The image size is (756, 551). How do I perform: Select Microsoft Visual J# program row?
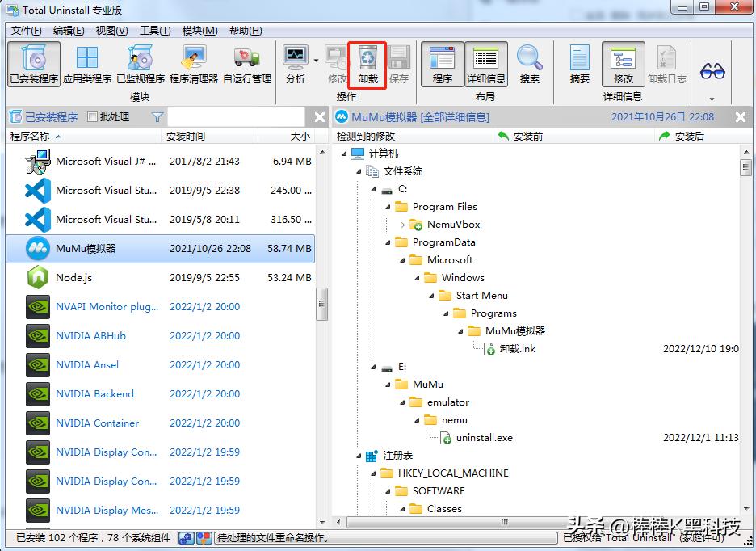[x=160, y=162]
